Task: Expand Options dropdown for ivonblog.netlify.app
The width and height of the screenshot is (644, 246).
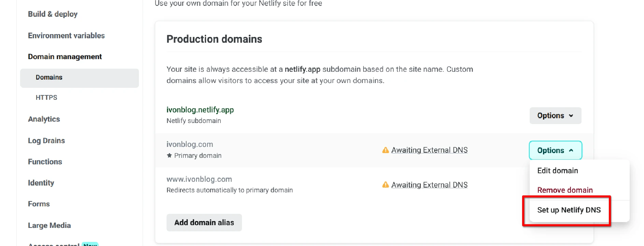Action: pos(555,115)
